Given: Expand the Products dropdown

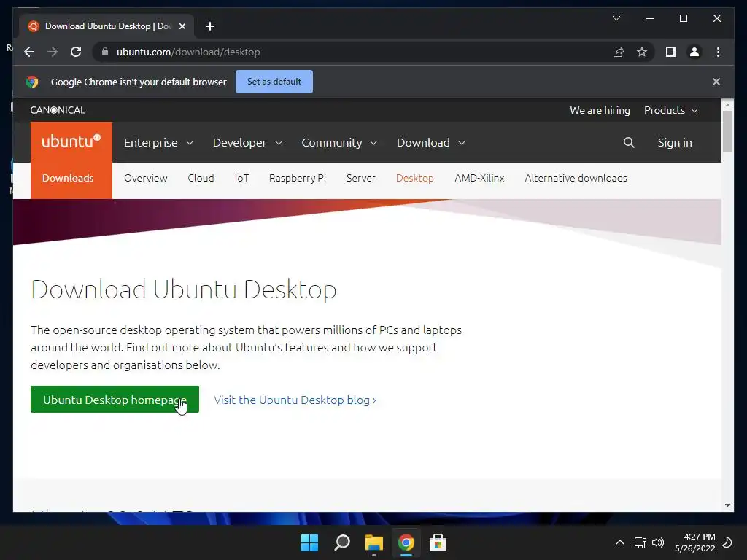Looking at the screenshot, I should tap(671, 110).
